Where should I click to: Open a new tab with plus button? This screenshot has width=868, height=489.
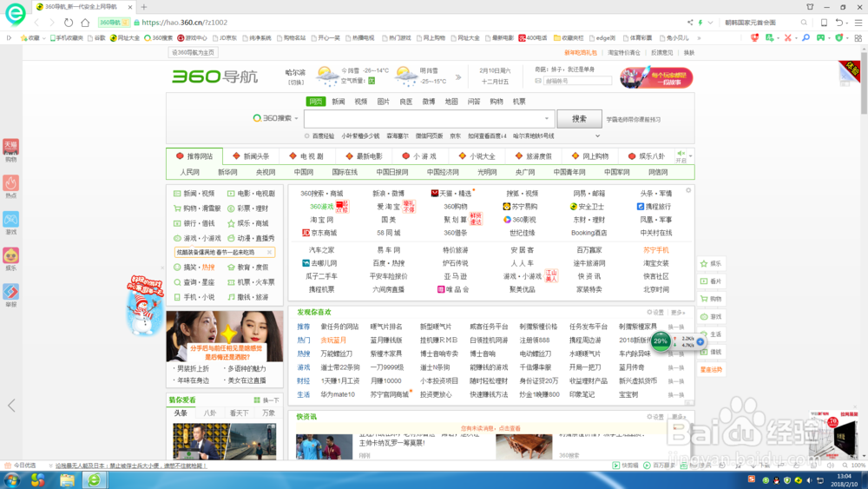pyautogui.click(x=144, y=7)
